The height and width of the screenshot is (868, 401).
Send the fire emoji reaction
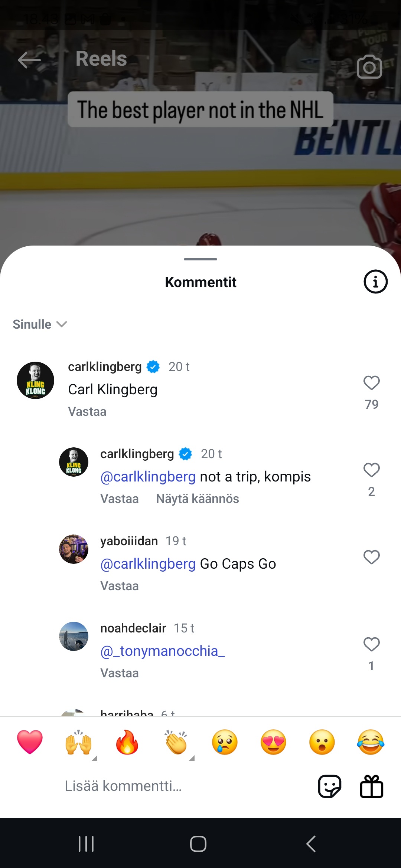127,742
